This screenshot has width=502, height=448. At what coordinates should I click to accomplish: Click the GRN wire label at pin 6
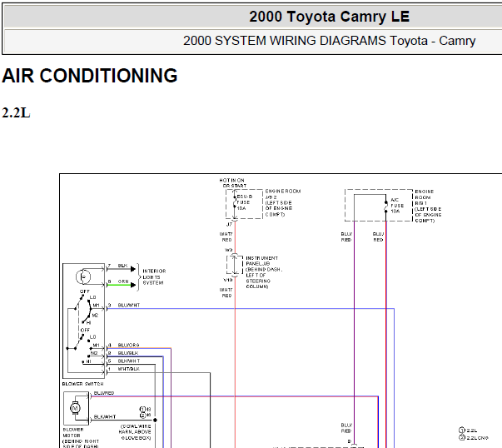pos(123,281)
